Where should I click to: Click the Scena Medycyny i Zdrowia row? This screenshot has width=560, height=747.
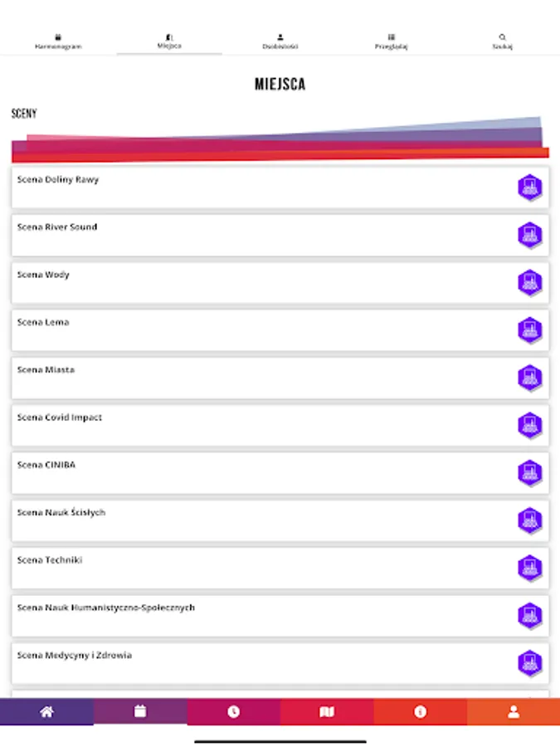point(249,663)
